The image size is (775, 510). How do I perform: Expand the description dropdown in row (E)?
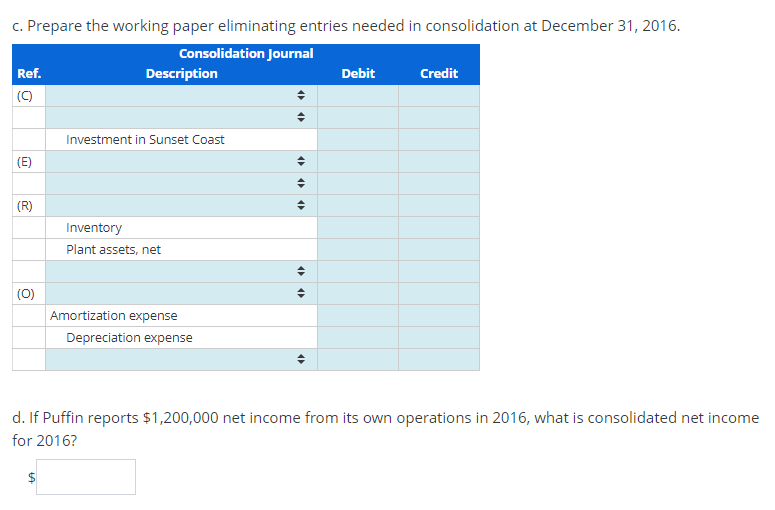pos(181,162)
